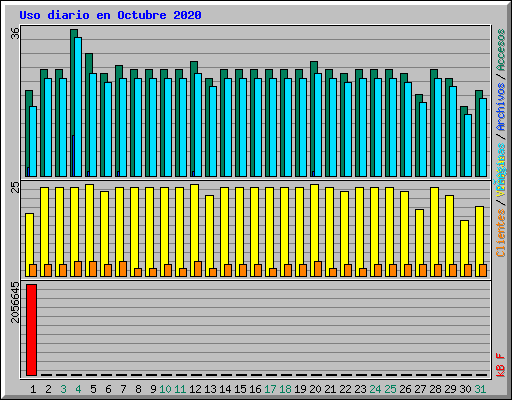Click the Archivos legend label
Screen dimensions: 512x400
501,107
